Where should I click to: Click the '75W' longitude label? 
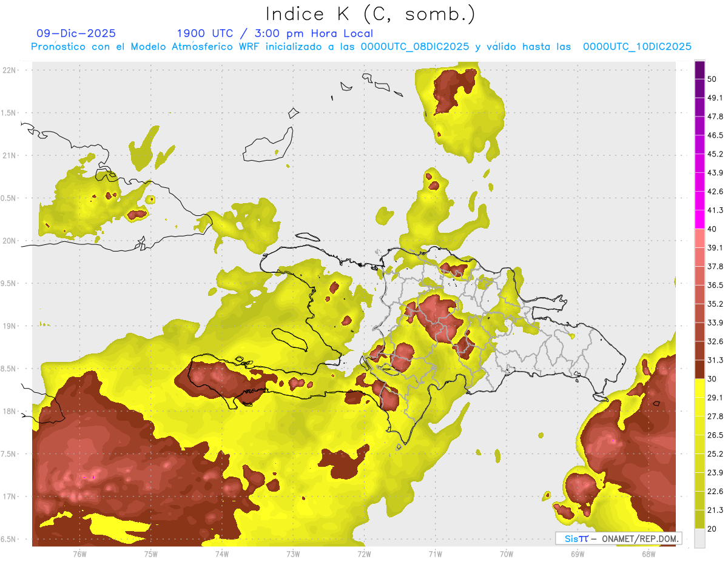(x=151, y=554)
